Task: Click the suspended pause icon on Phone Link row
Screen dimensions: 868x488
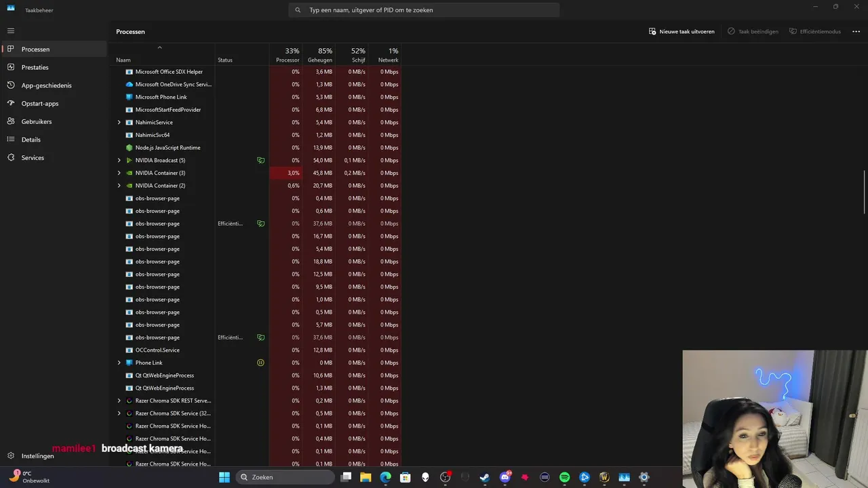Action: 260,363
